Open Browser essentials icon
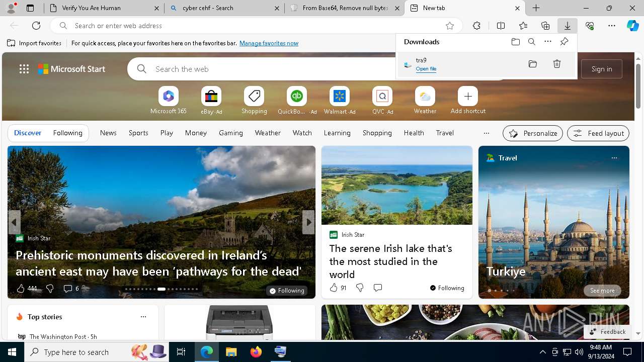This screenshot has width=644, height=362. 590,26
